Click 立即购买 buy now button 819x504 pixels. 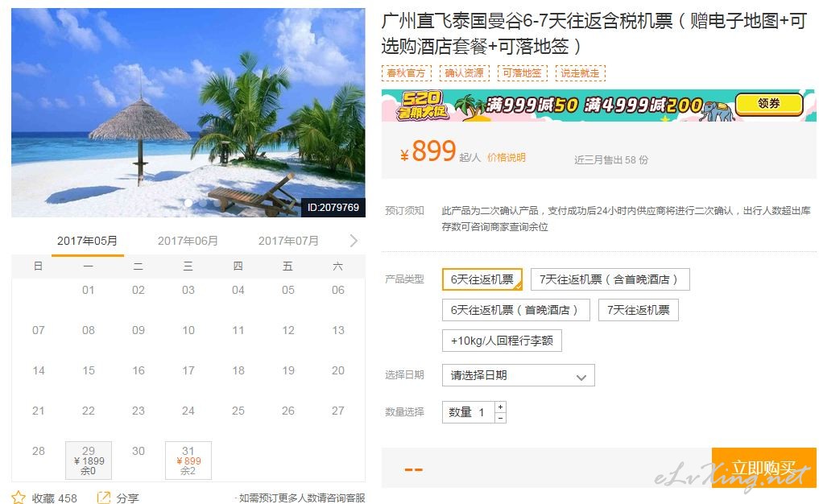[763, 468]
